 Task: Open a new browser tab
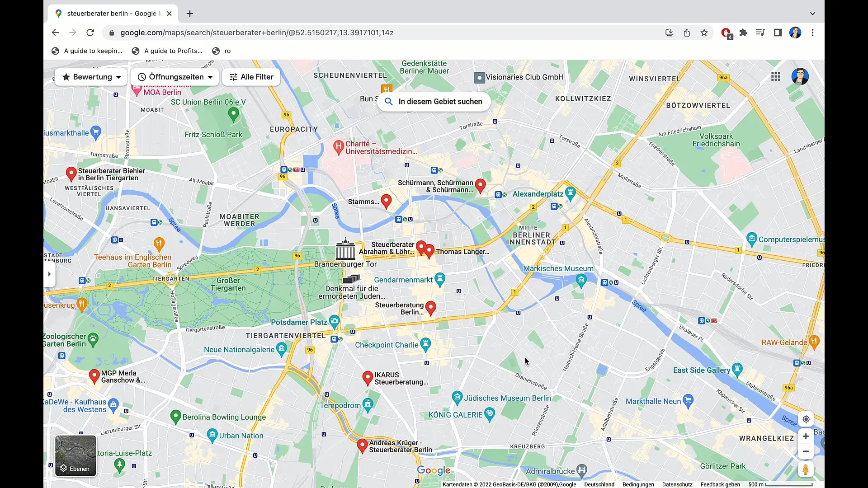[190, 14]
